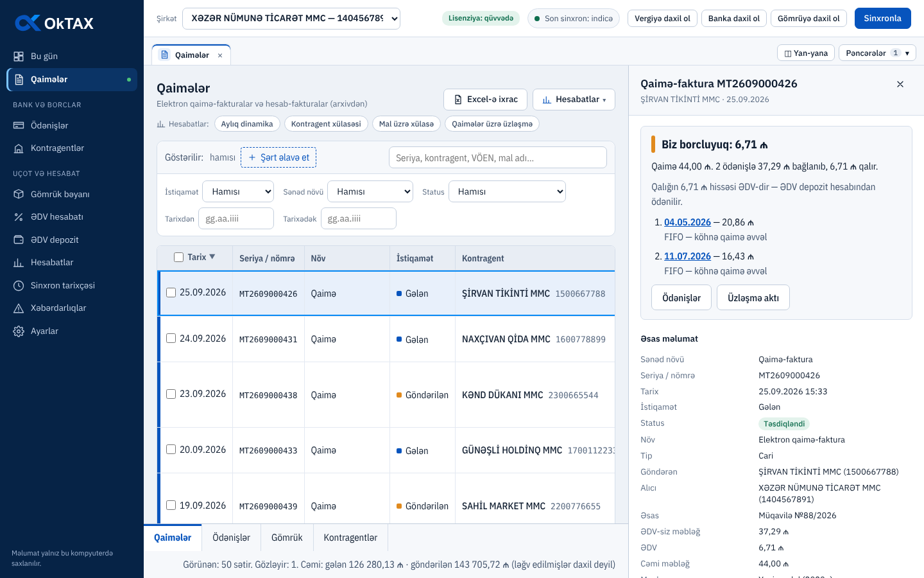Image resolution: width=924 pixels, height=578 pixels.
Task: Click the Sinxronla button
Action: point(883,19)
